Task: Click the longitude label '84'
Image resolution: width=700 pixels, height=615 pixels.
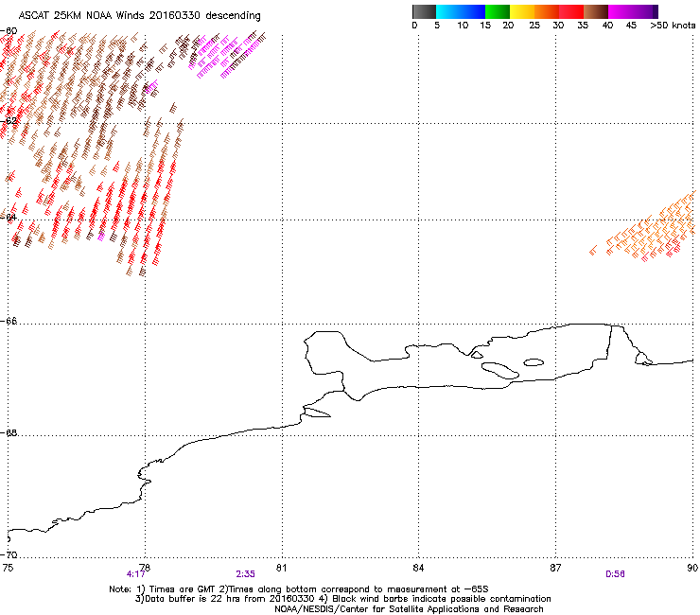Action: 418,568
